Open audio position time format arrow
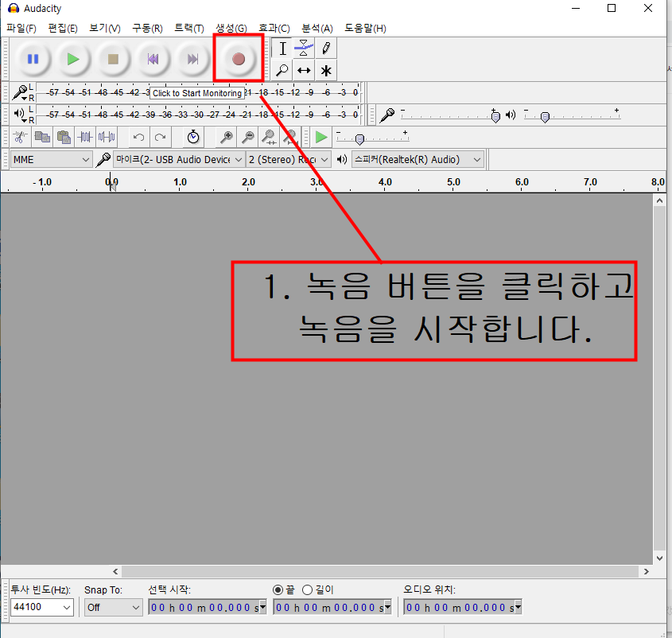Image resolution: width=672 pixels, height=638 pixels. [519, 607]
